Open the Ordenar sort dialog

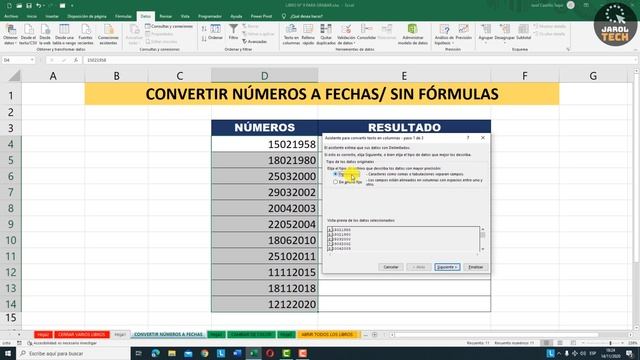pyautogui.click(x=216, y=32)
